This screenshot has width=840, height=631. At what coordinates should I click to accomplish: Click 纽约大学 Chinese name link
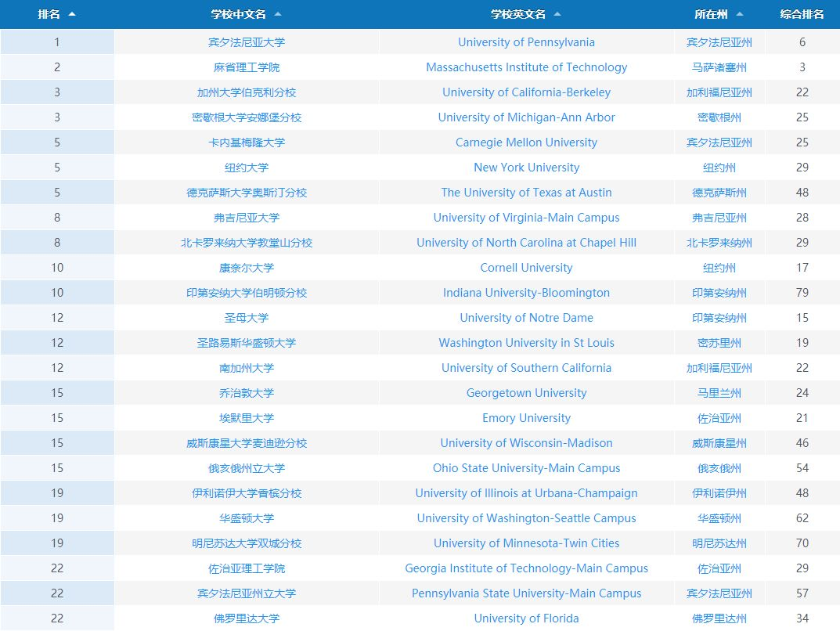247,168
